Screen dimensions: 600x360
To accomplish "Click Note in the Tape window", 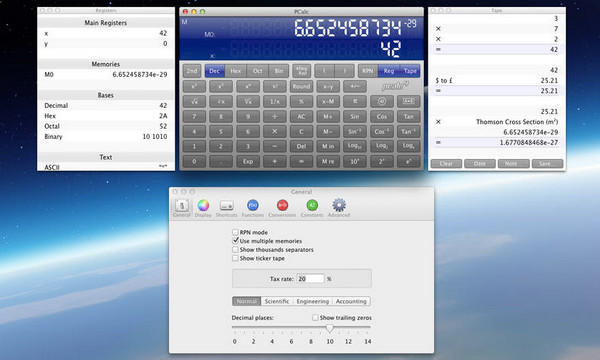I will click(x=514, y=164).
